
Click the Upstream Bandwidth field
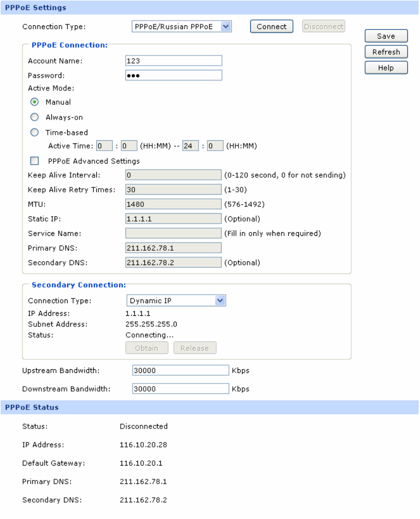click(x=180, y=371)
